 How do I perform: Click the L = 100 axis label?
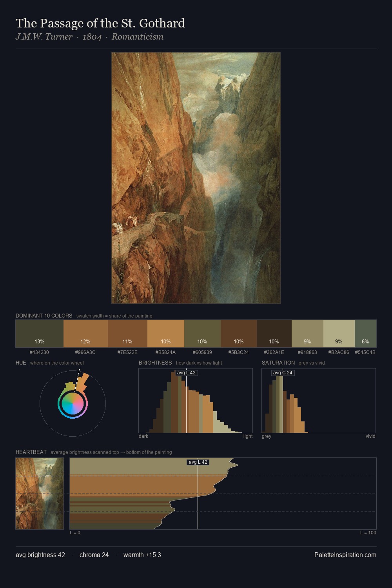(x=368, y=533)
